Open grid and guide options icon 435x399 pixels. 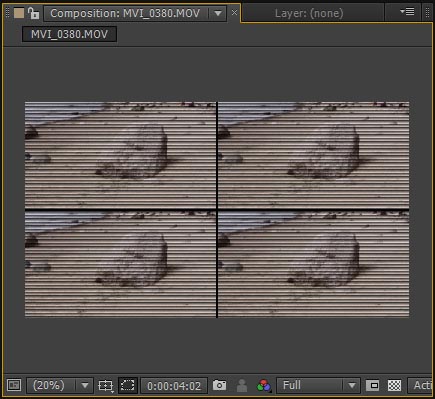click(x=106, y=386)
